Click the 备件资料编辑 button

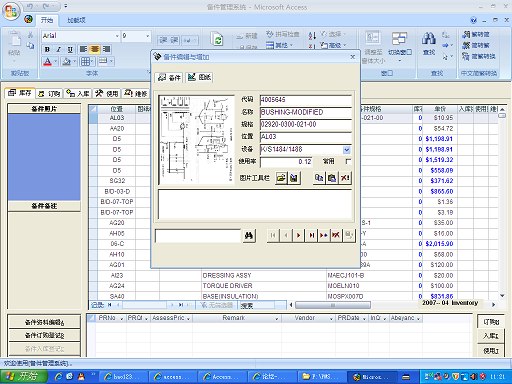44,322
